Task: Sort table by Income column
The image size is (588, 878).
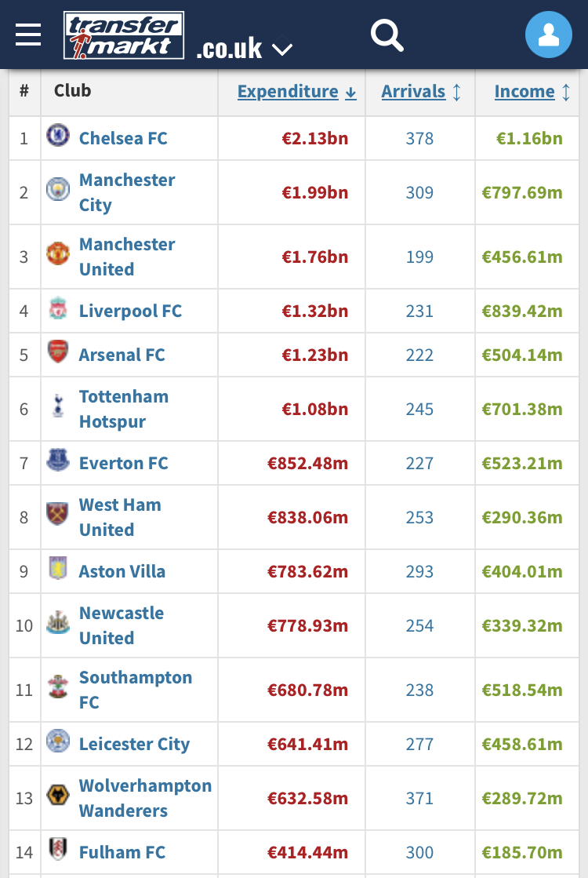Action: coord(532,91)
